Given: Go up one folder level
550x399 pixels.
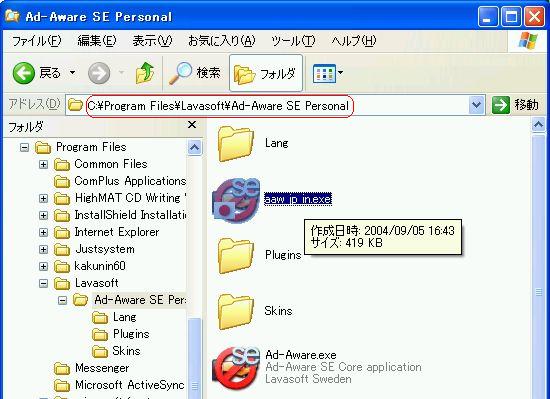Looking at the screenshot, I should pyautogui.click(x=145, y=73).
